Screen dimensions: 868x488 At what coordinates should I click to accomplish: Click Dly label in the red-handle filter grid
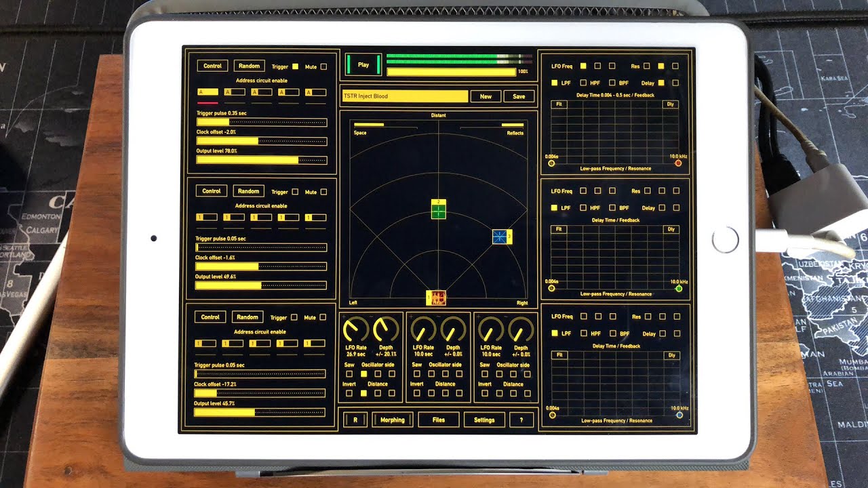(671, 104)
